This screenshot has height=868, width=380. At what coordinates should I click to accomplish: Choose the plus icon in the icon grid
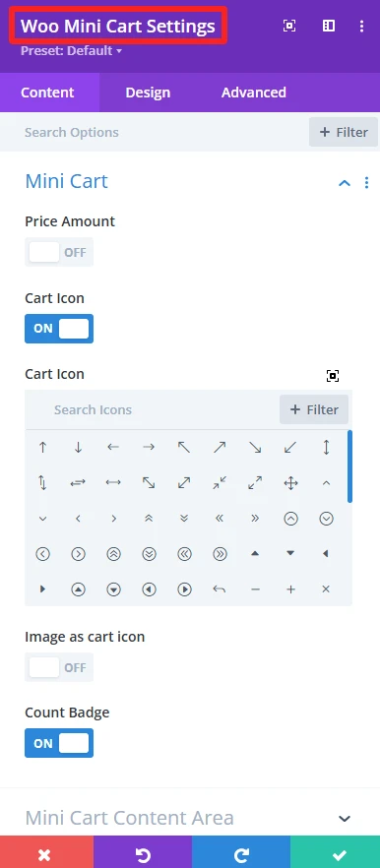290,589
